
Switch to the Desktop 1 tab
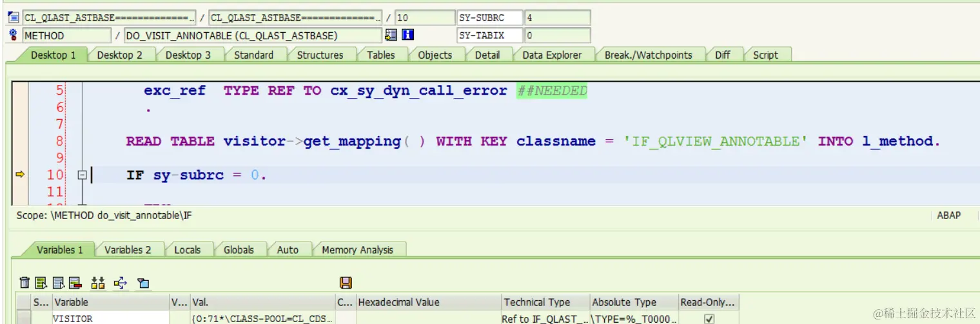pos(54,55)
